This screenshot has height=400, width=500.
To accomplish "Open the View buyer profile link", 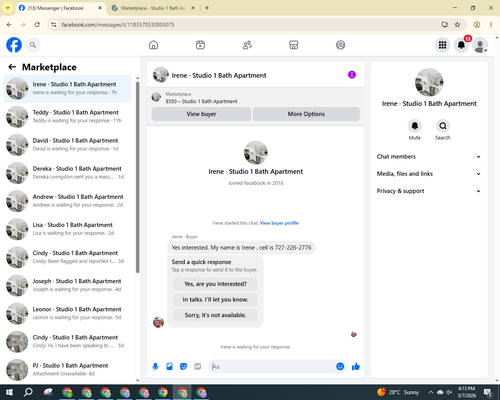I will pyautogui.click(x=279, y=223).
